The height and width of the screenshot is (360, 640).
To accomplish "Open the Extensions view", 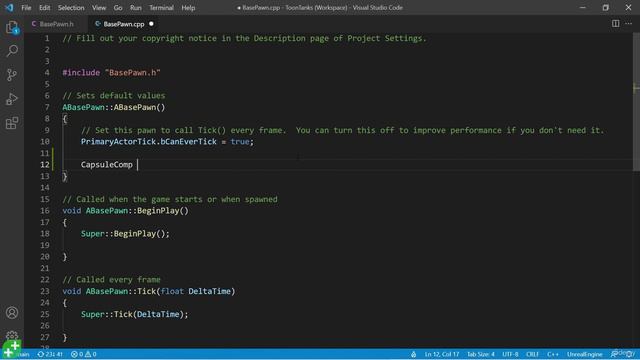I will click(12, 123).
